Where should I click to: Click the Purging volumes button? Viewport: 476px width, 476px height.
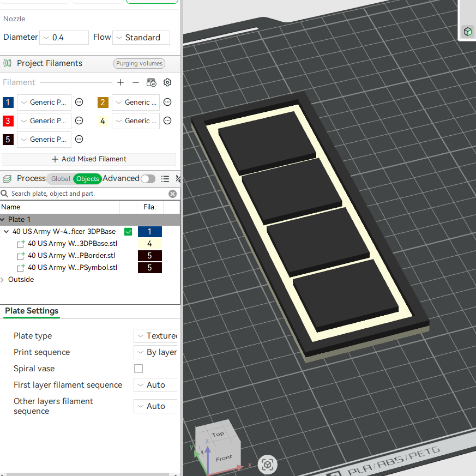140,63
